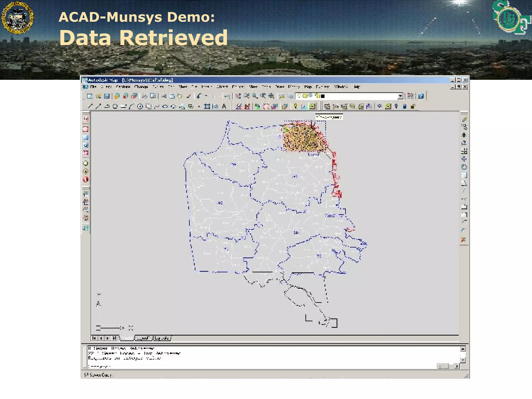532x399 pixels.
Task: Select the Arc draw tool
Action: [132, 106]
